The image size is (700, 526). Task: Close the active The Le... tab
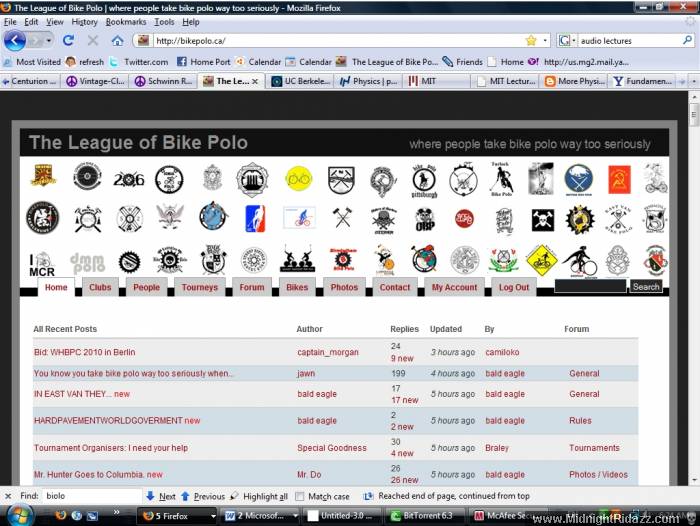[255, 81]
